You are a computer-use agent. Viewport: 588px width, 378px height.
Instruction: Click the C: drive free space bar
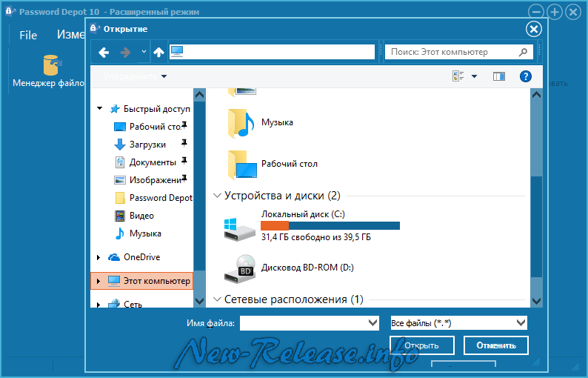point(330,225)
